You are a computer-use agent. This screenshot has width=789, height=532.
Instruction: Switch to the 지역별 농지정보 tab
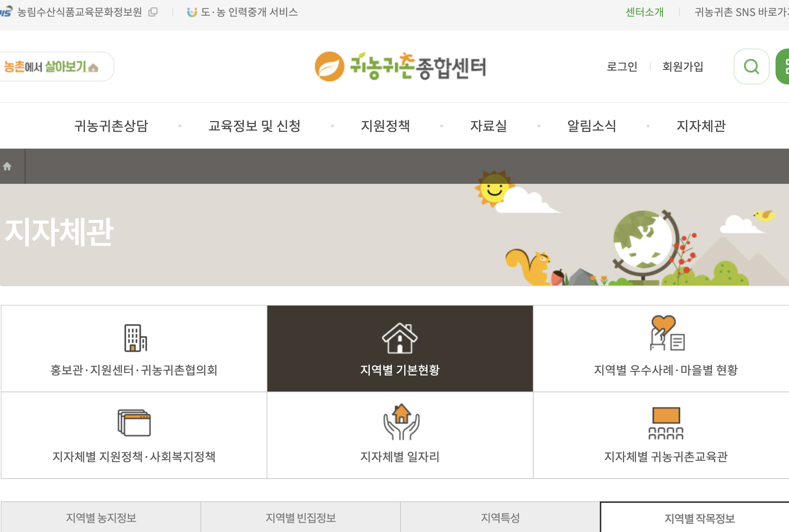click(101, 518)
